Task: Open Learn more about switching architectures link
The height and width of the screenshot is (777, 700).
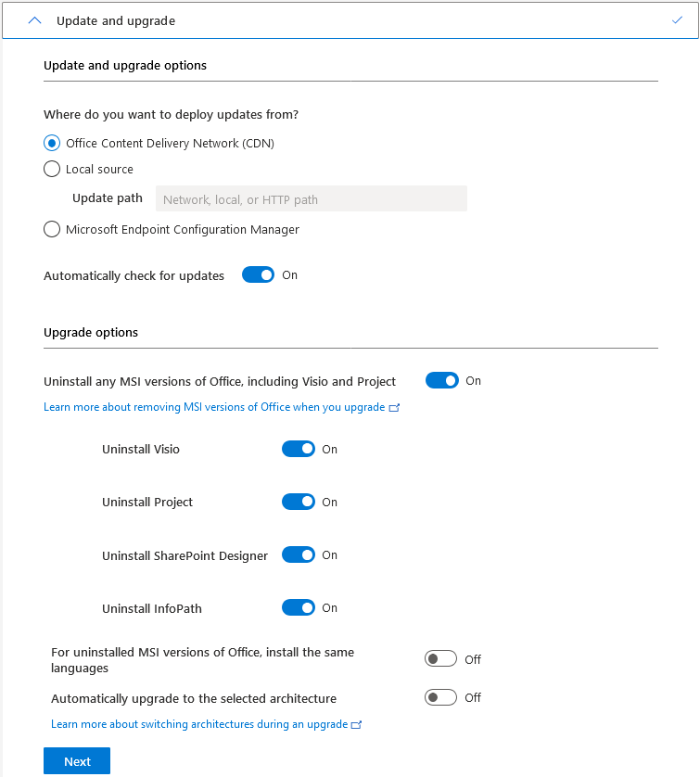Action: point(199,724)
